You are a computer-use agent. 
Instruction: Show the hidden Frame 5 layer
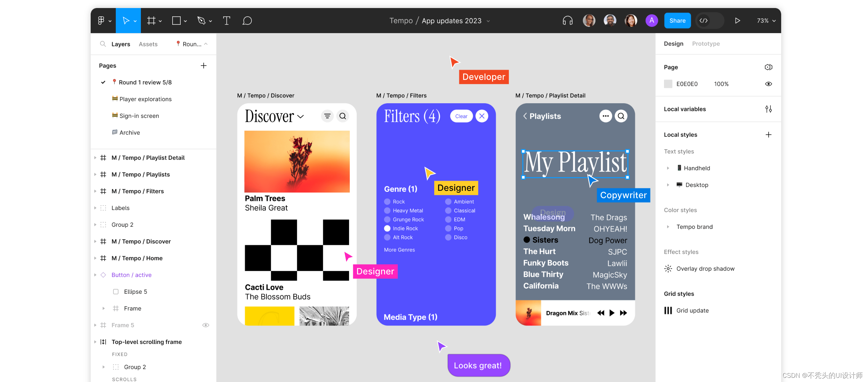(206, 325)
